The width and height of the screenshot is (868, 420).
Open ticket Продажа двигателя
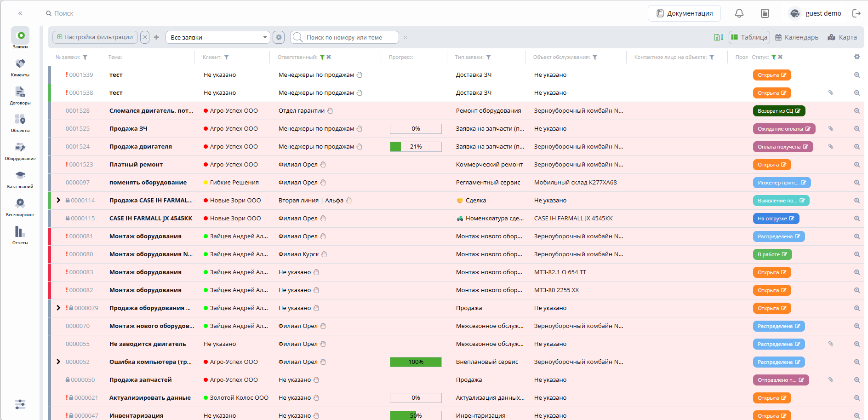[x=141, y=147]
